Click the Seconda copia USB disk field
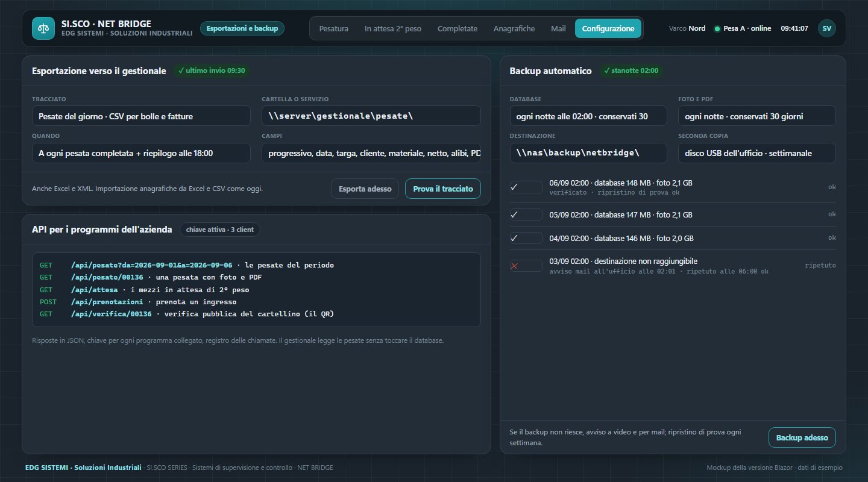 pos(757,153)
